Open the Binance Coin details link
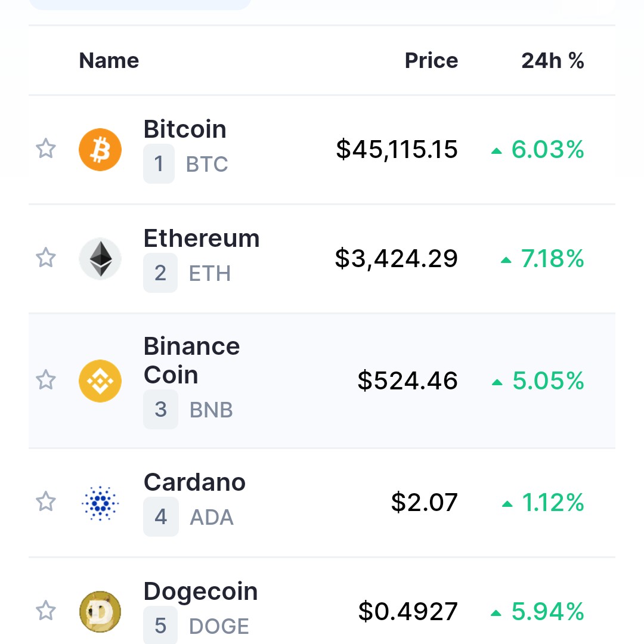The image size is (644, 644). [191, 361]
